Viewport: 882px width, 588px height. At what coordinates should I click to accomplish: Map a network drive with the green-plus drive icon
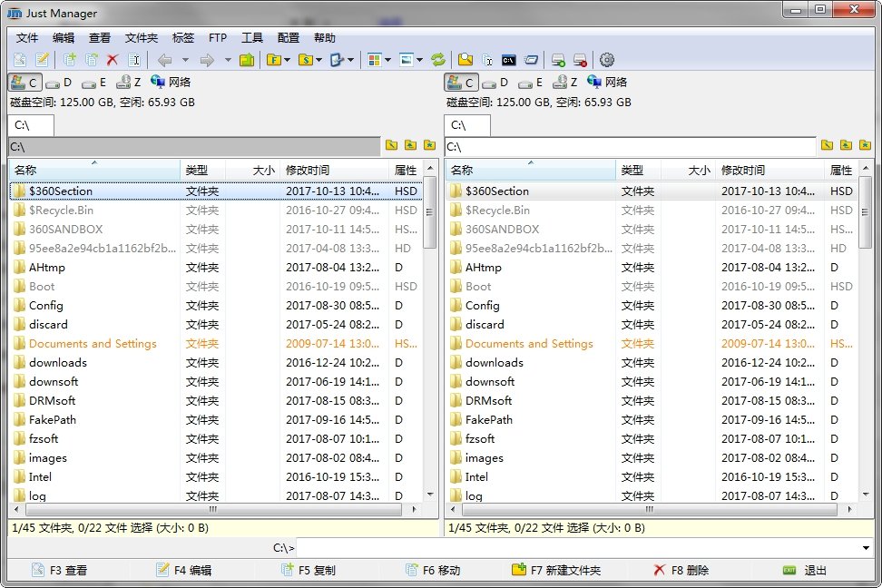(x=557, y=60)
